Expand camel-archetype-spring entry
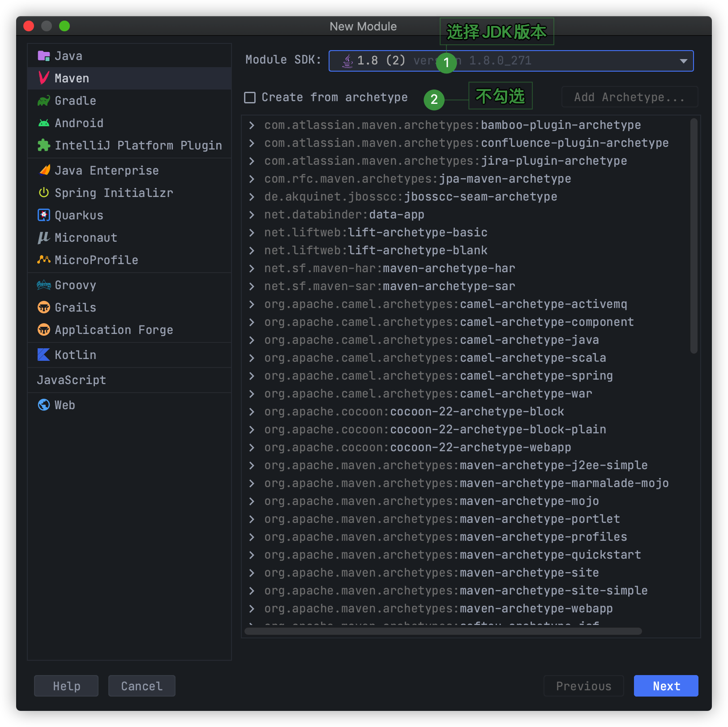The height and width of the screenshot is (727, 728). [252, 376]
